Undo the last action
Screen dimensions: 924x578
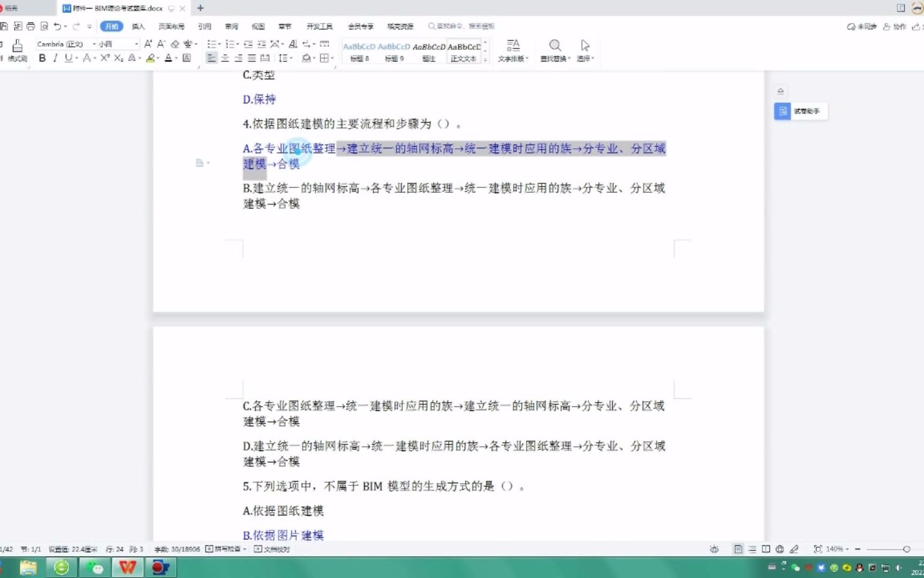pyautogui.click(x=57, y=26)
